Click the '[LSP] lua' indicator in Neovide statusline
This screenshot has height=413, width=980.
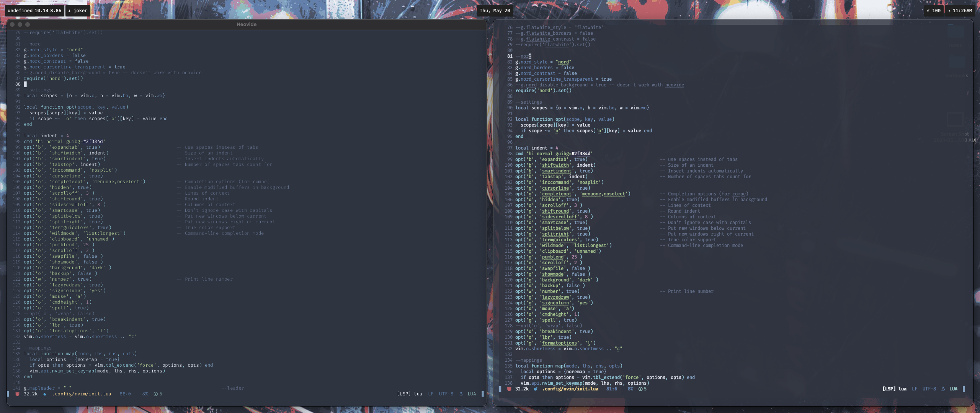click(409, 394)
